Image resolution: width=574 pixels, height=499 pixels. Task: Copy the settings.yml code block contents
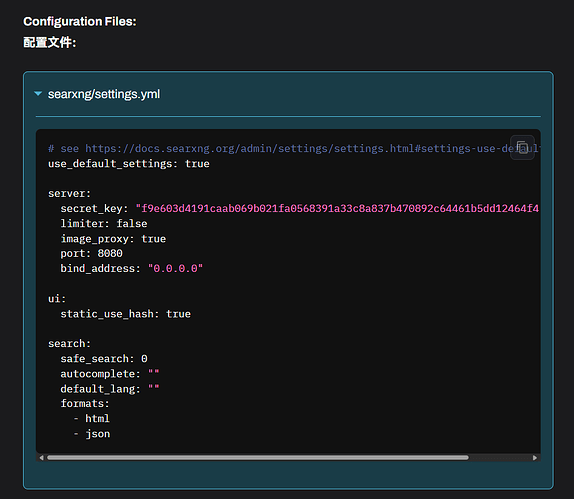click(x=522, y=148)
